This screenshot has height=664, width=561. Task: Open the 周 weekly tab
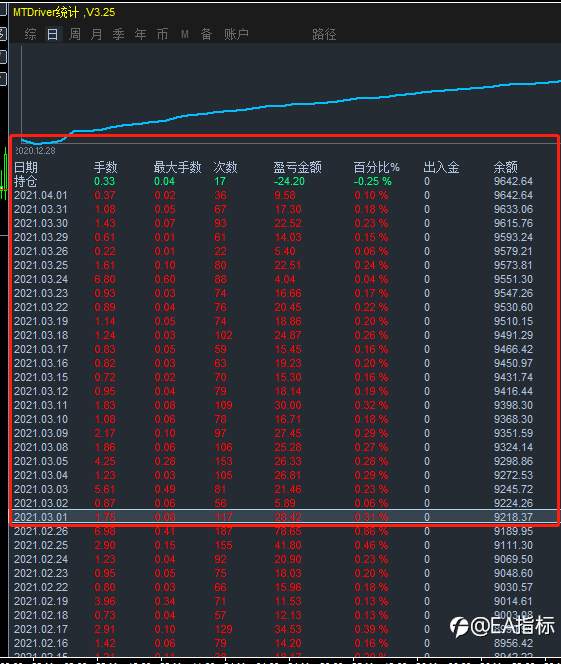(75, 34)
